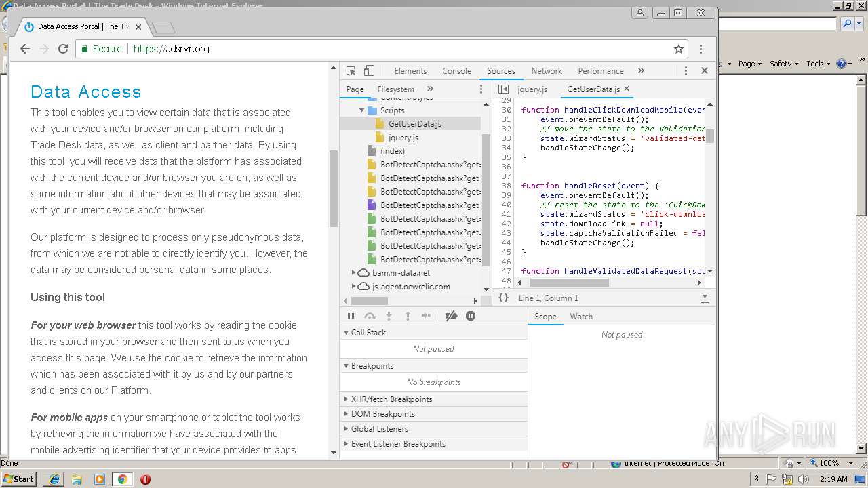Open a new Chrome tab
Image resolution: width=868 pixels, height=488 pixels.
click(x=163, y=27)
